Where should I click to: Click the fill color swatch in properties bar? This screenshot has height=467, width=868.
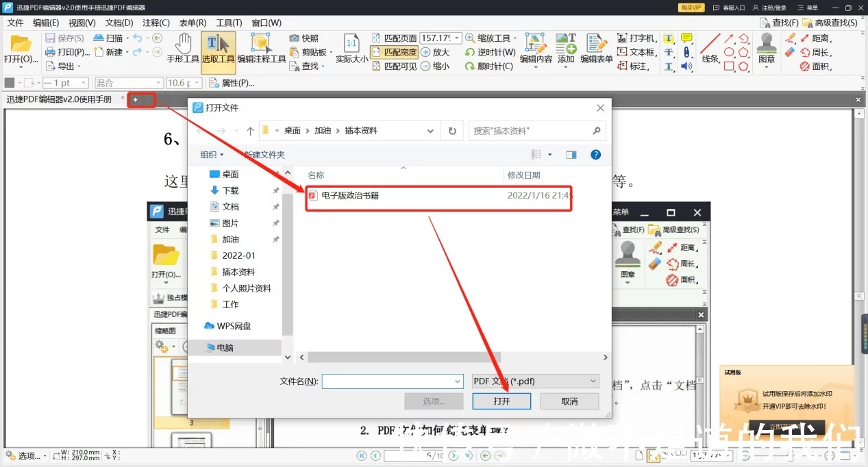(x=9, y=83)
